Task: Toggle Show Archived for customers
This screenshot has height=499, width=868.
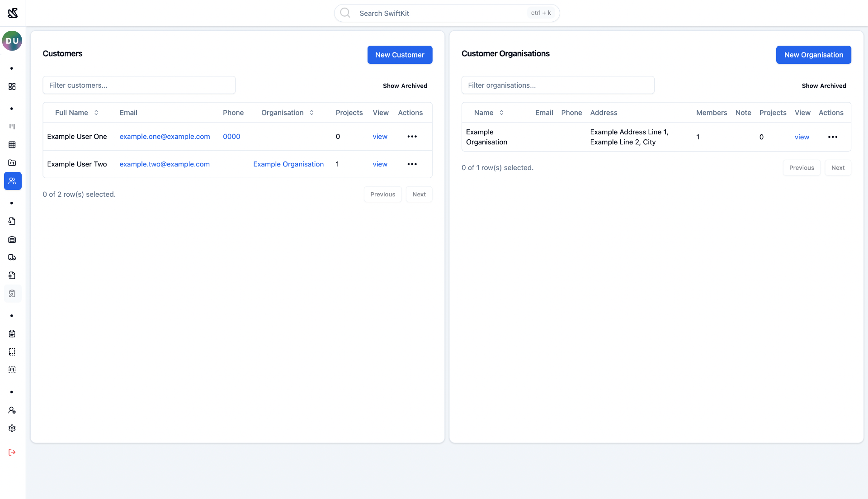Action: point(405,86)
